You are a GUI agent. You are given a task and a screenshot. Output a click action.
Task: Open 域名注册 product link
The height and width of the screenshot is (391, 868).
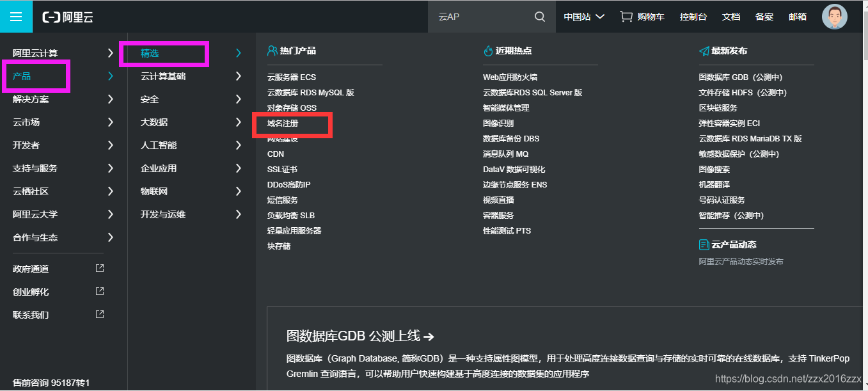pos(283,124)
